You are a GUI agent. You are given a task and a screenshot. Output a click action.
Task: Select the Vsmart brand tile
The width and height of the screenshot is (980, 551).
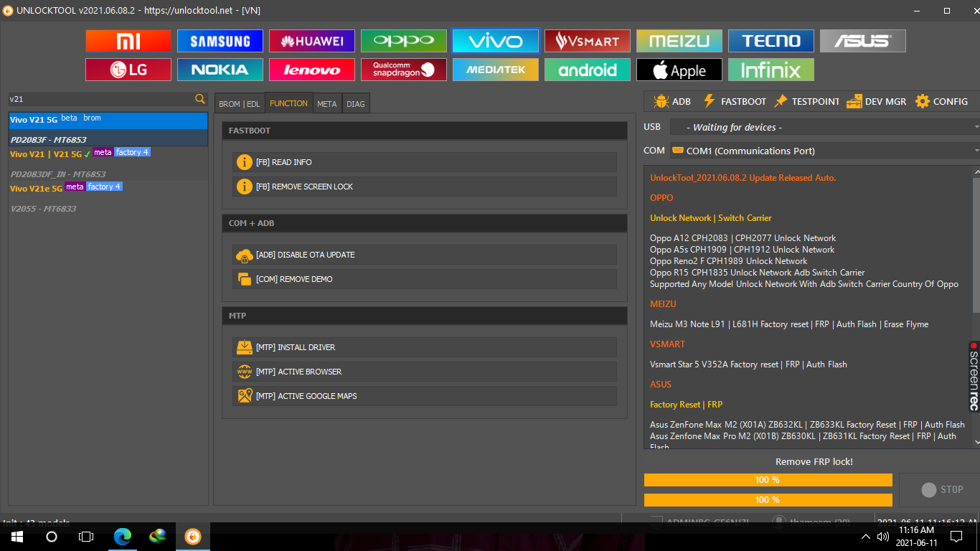pos(588,41)
